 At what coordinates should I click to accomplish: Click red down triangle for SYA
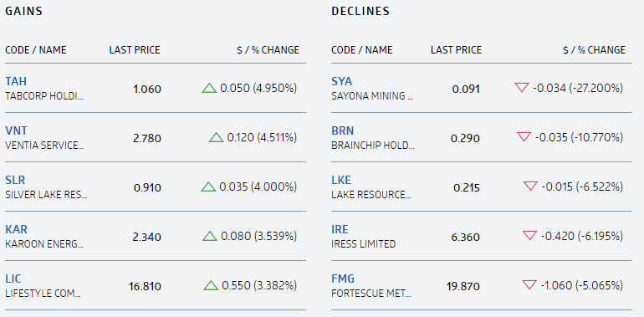click(522, 88)
